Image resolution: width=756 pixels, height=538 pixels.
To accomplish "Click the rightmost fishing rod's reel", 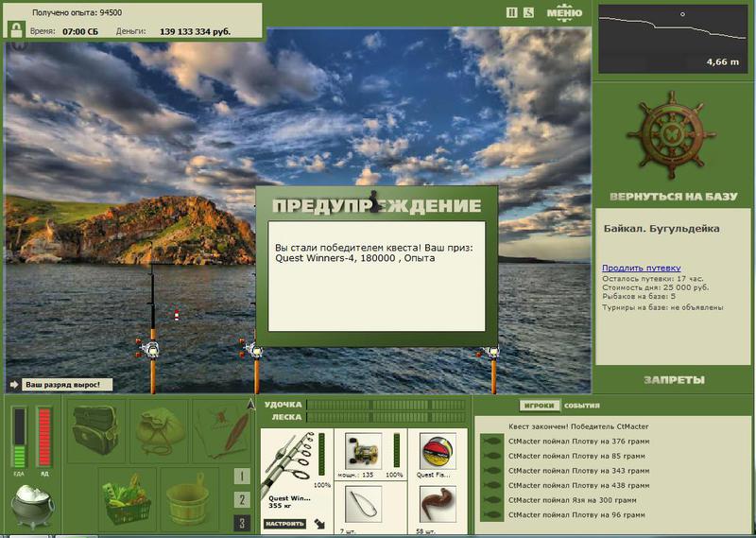I will click(490, 352).
